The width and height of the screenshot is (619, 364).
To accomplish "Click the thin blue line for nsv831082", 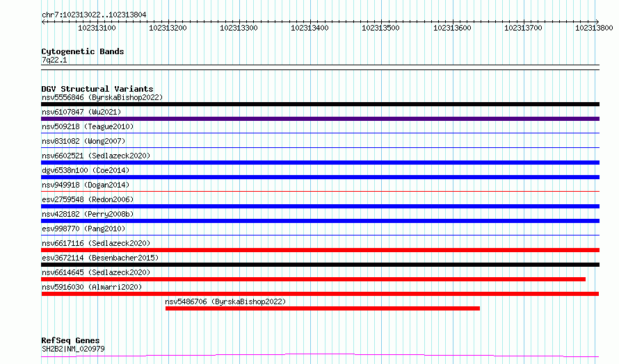I will click(x=320, y=148).
